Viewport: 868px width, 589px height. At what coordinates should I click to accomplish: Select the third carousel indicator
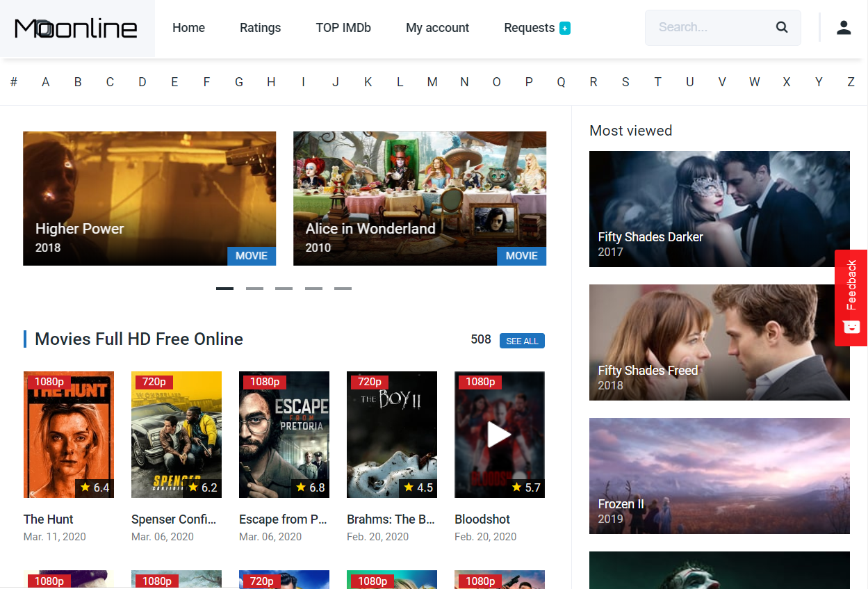click(x=284, y=288)
